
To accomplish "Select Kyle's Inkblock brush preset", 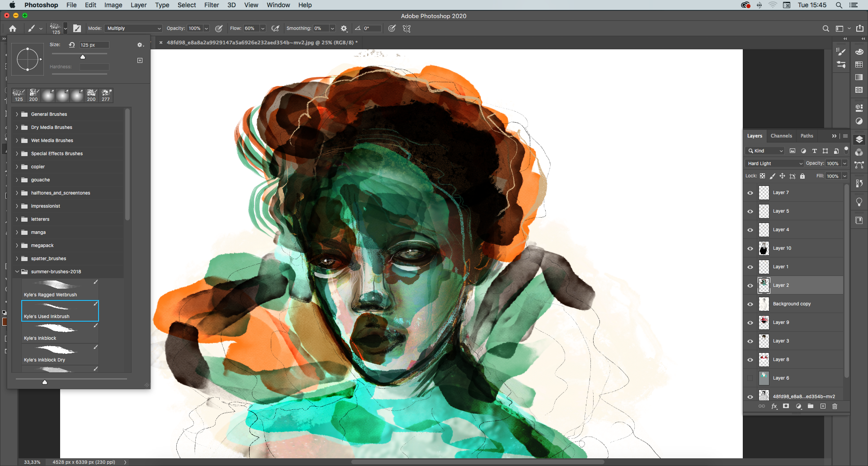I will [60, 332].
